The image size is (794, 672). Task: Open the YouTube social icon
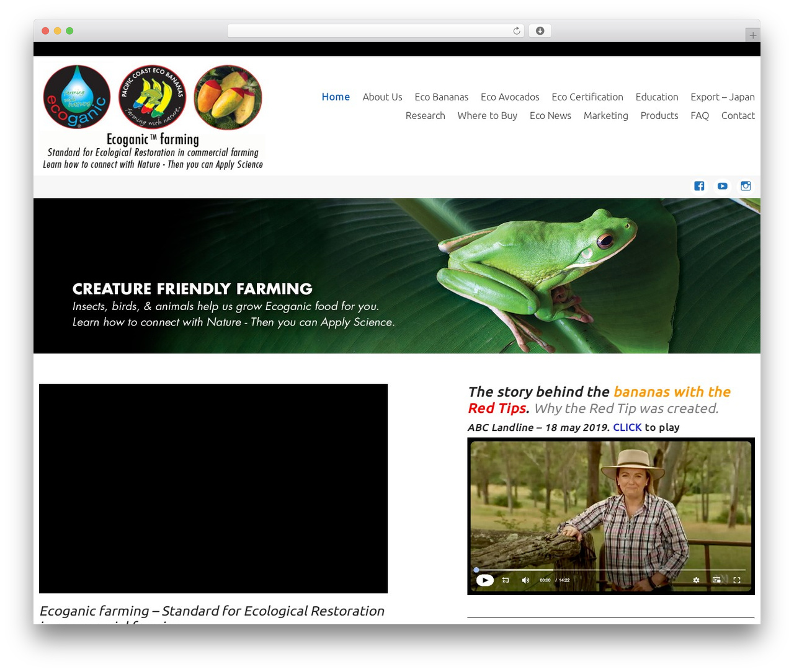tap(723, 186)
